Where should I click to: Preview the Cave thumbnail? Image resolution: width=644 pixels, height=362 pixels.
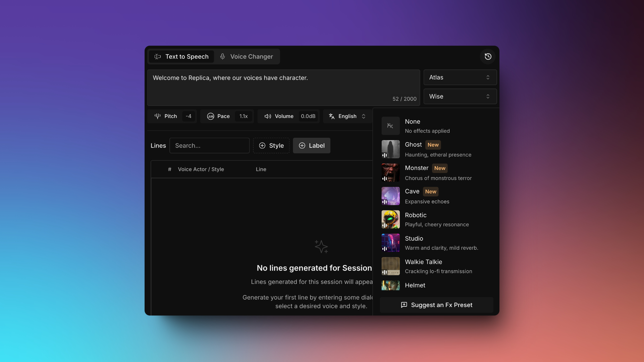point(390,196)
